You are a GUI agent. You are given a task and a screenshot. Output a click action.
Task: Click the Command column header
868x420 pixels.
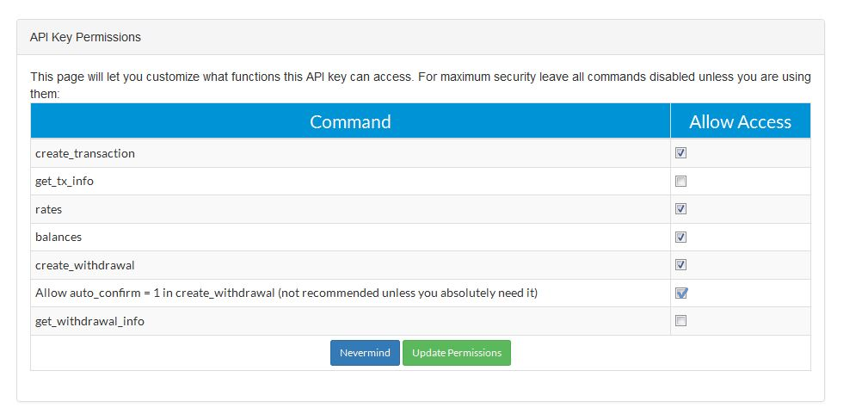click(x=350, y=121)
